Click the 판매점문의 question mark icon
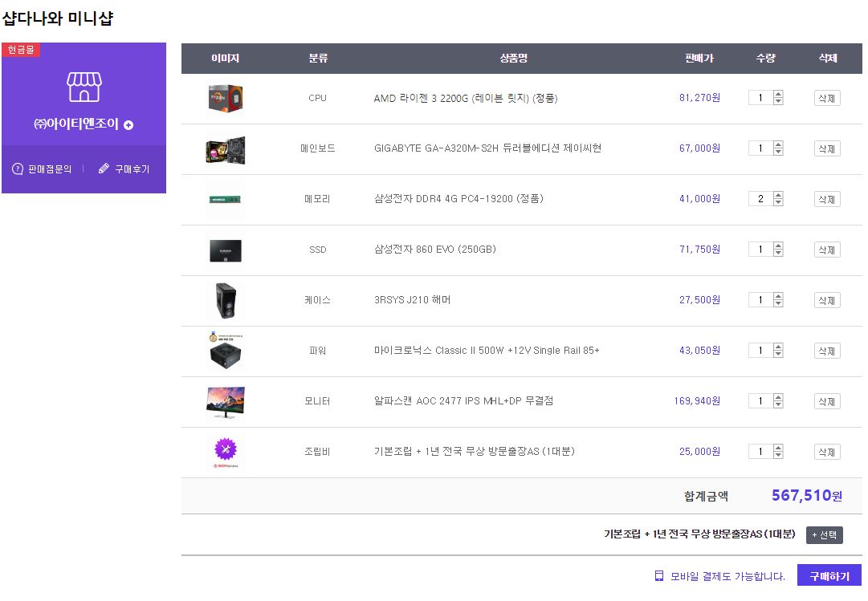The image size is (868, 601). coord(18,169)
